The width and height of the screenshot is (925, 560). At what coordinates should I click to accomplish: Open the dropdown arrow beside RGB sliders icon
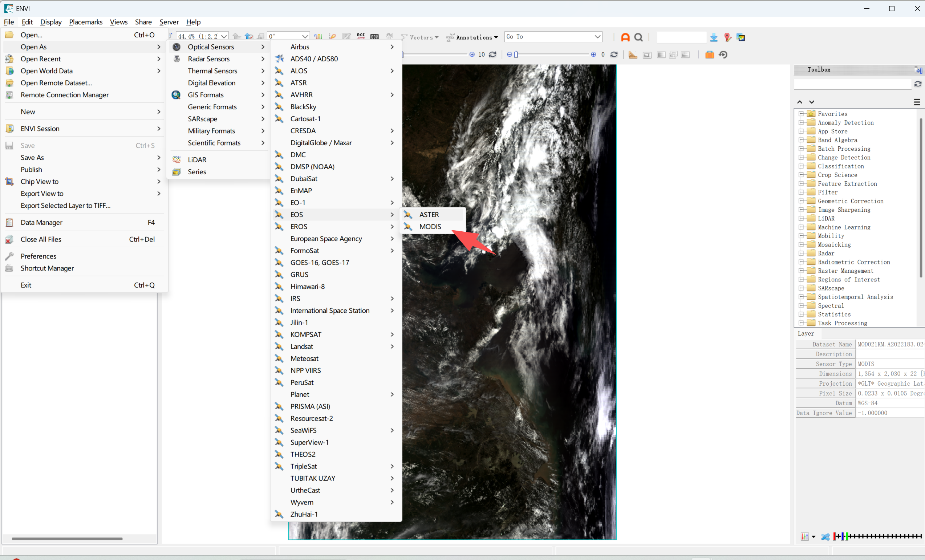coord(813,537)
